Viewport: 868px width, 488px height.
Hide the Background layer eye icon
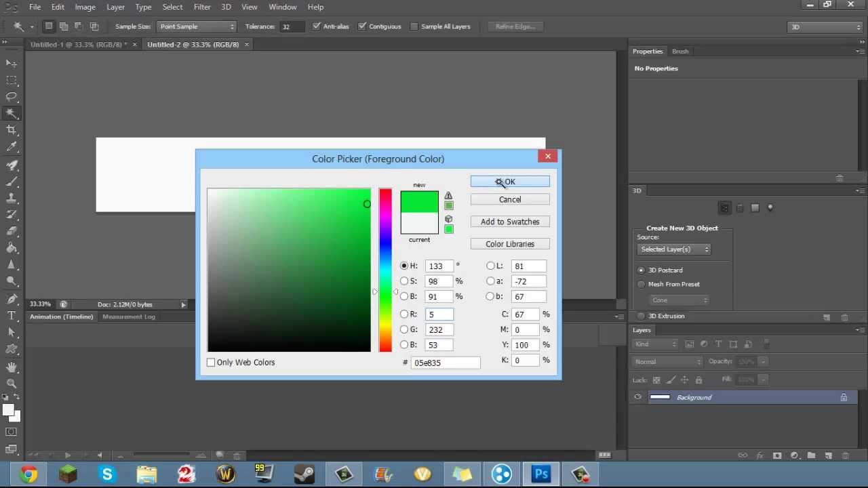tap(637, 397)
